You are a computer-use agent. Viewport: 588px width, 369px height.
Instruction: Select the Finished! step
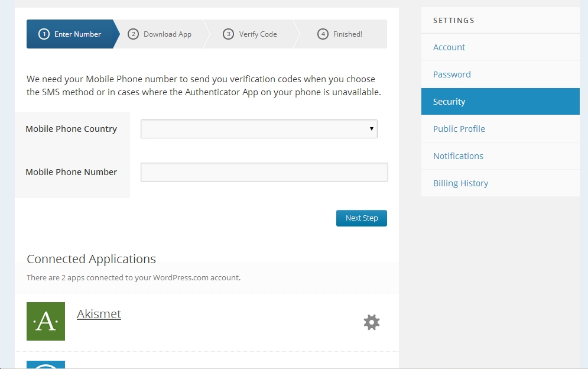click(347, 34)
